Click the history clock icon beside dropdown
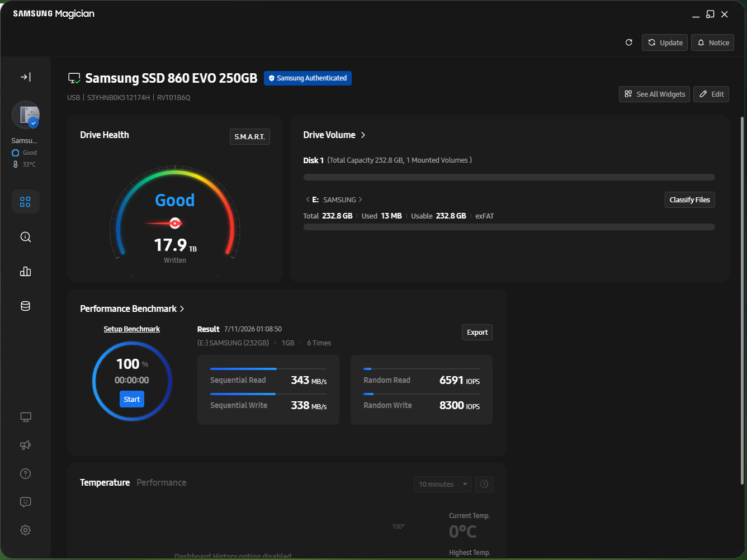747x560 pixels. click(484, 485)
